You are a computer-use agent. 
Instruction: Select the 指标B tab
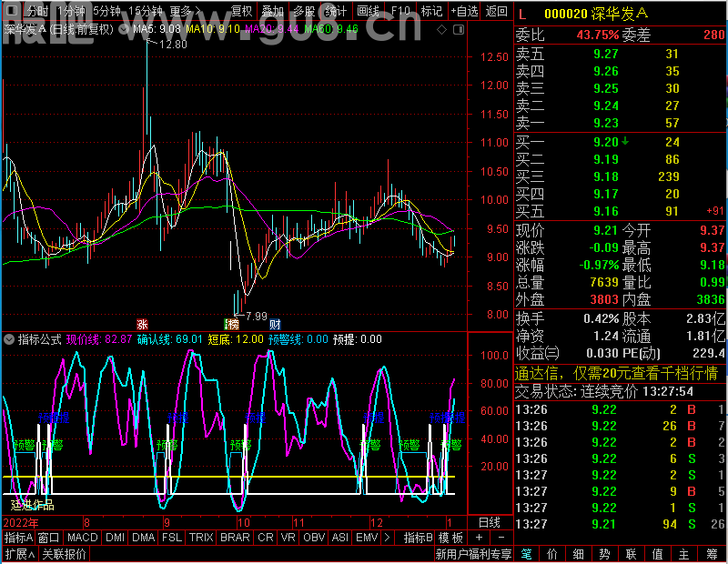[419, 538]
